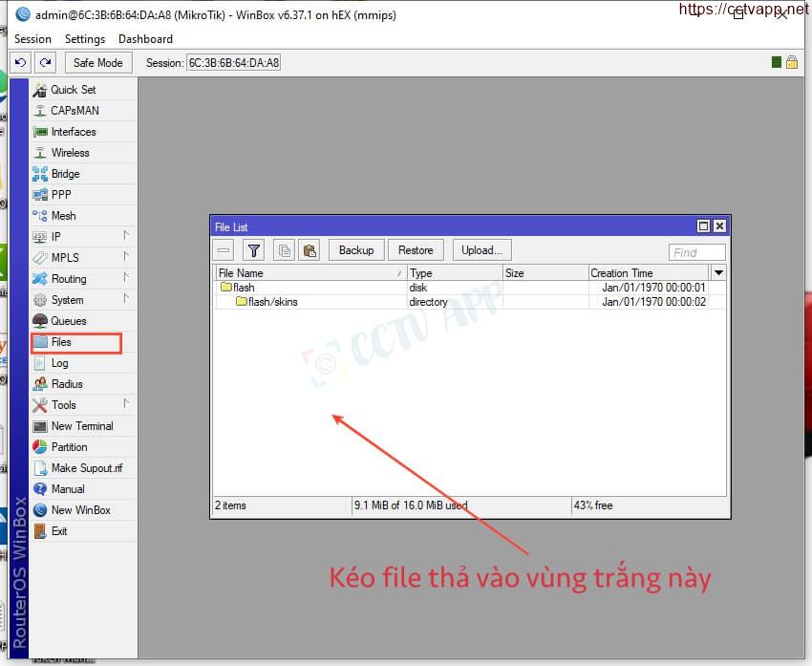Viewport: 812px width, 666px height.
Task: Click the padlock icon at top right
Action: pos(792,63)
